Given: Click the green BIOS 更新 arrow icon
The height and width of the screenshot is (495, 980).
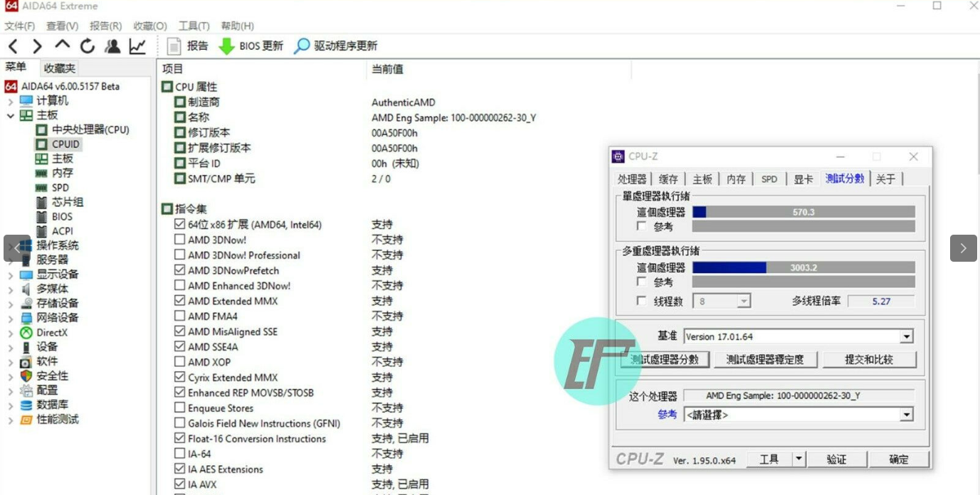Looking at the screenshot, I should tap(226, 46).
